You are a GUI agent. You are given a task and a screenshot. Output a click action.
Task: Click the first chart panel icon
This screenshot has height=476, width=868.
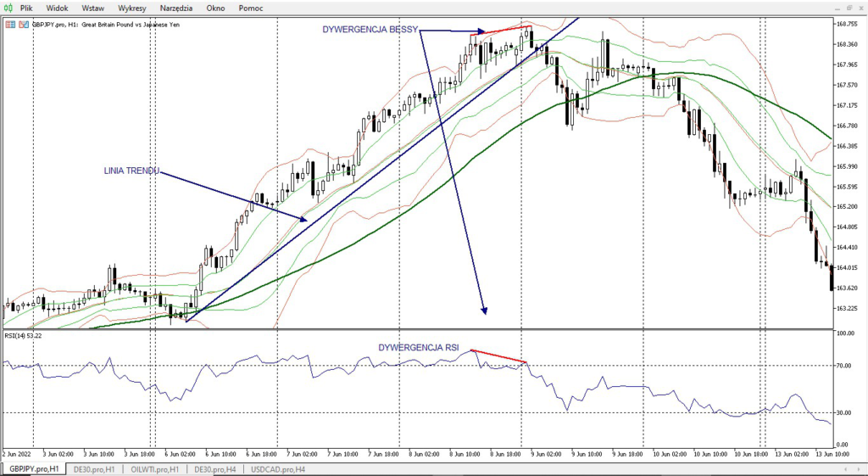click(x=8, y=25)
